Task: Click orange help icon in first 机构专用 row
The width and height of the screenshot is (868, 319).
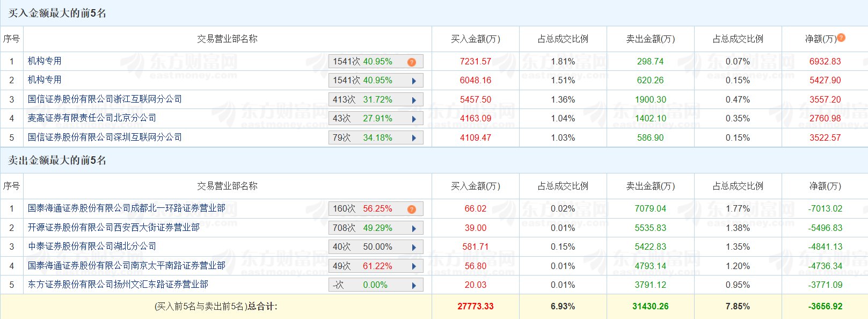Action: click(412, 62)
